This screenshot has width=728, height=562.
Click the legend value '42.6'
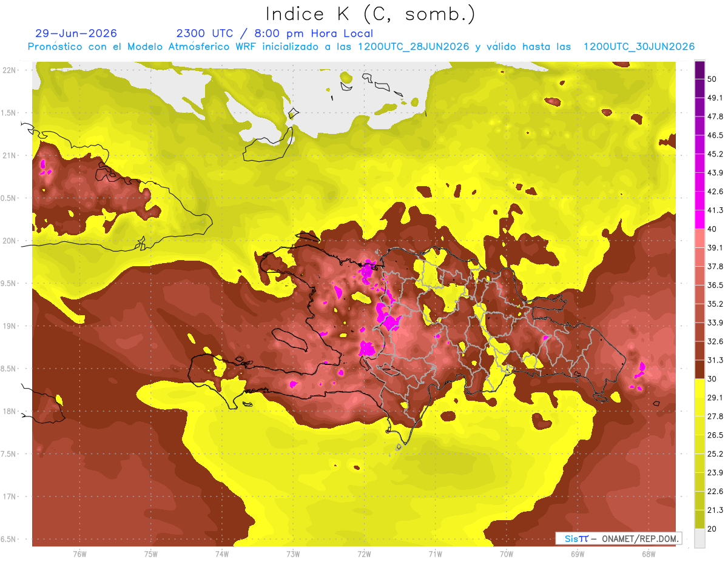point(715,192)
